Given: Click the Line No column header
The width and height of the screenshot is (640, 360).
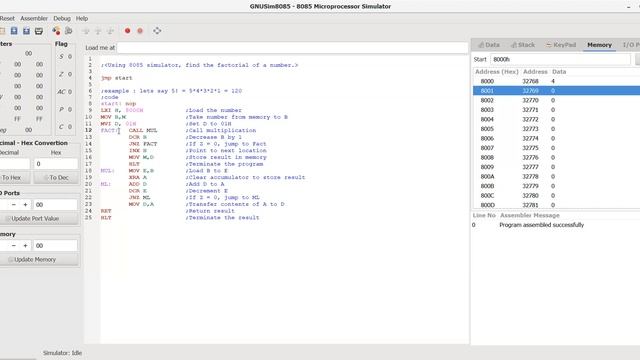Looking at the screenshot, I should (x=484, y=215).
